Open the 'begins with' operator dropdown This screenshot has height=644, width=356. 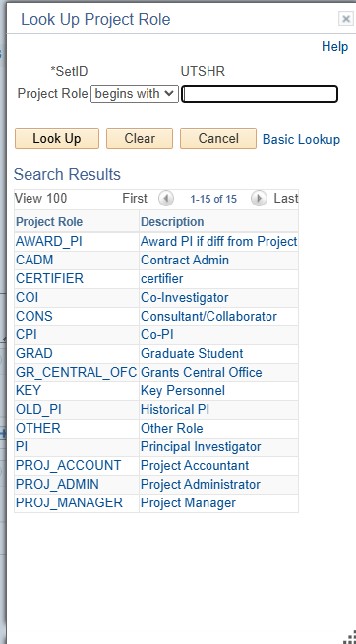click(135, 94)
